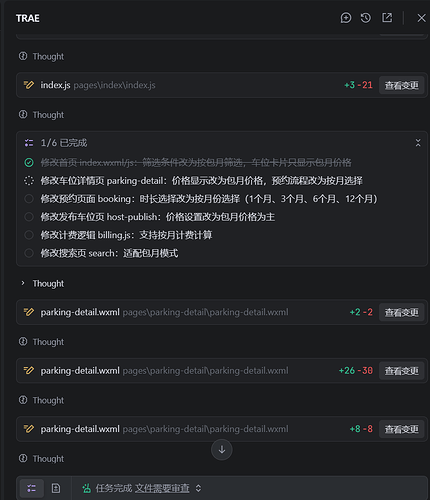The height and width of the screenshot is (500, 430).
Task: Select the task list icon in bottom bar
Action: [32, 488]
